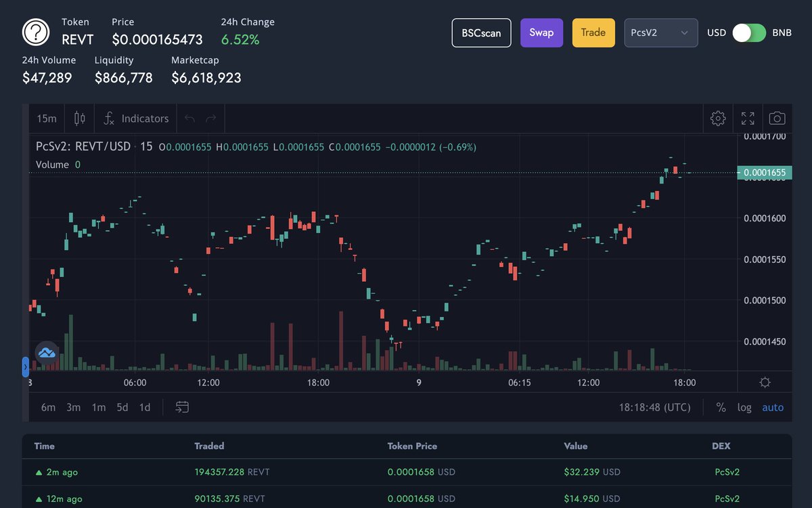Select the 1d date range
This screenshot has width=812, height=508.
pos(144,407)
